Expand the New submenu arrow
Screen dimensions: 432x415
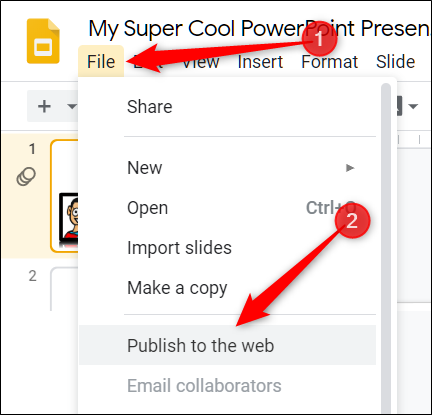click(x=350, y=168)
